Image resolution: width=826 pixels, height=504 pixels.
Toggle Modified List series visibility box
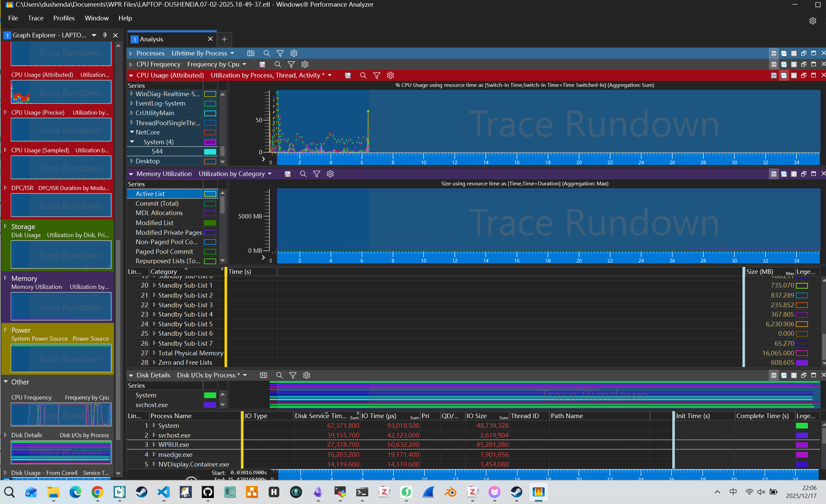coord(210,223)
